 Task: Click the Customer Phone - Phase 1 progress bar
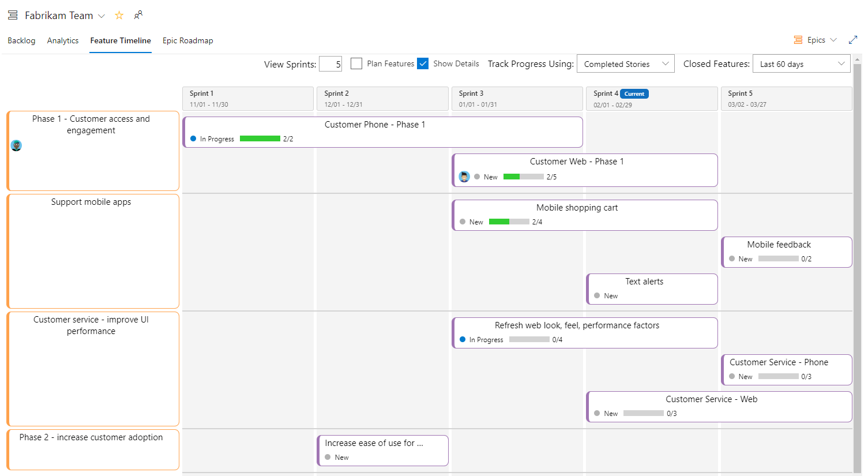[260, 138]
